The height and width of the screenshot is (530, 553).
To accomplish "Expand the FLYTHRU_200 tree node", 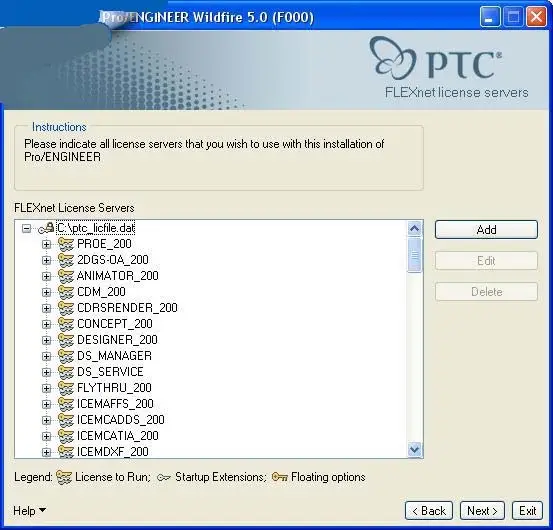I will [x=46, y=388].
